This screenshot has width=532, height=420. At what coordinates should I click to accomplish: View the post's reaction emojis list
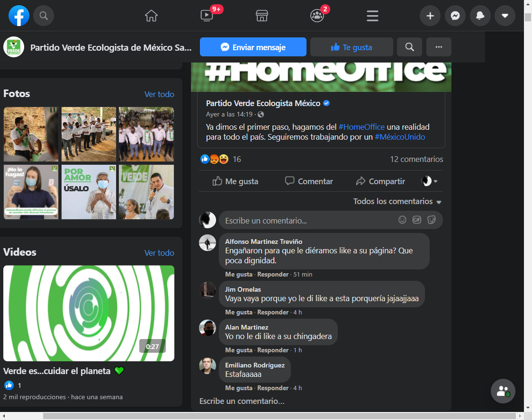click(215, 159)
